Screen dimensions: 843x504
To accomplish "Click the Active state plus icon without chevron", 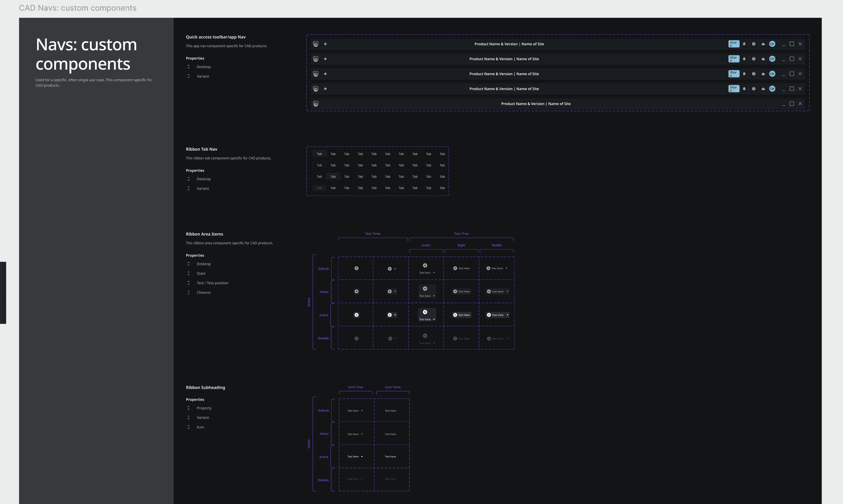I will click(x=356, y=315).
